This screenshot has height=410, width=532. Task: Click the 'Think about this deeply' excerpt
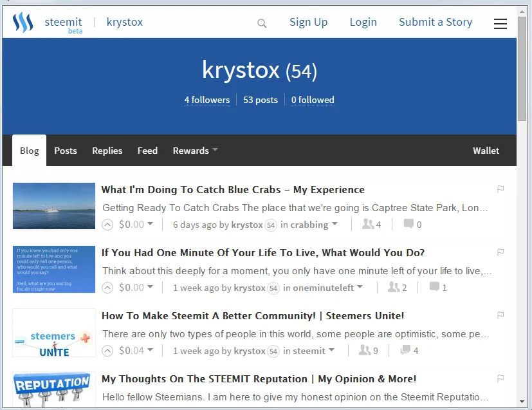pos(297,271)
